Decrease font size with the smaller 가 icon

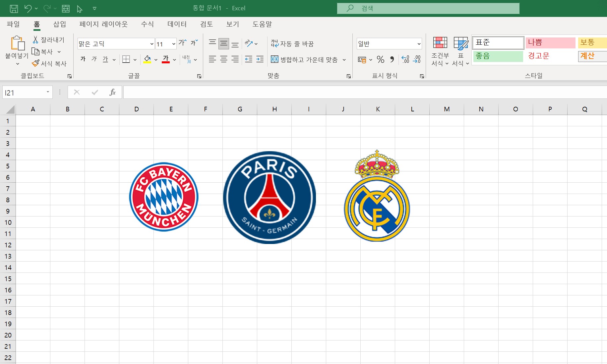click(x=194, y=43)
